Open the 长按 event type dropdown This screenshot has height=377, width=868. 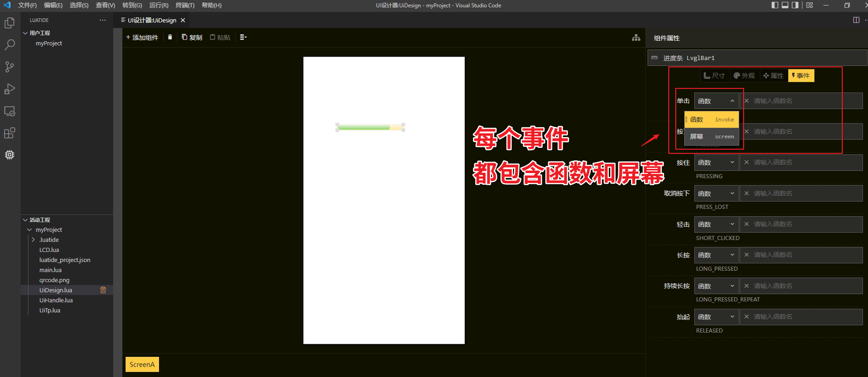click(716, 255)
